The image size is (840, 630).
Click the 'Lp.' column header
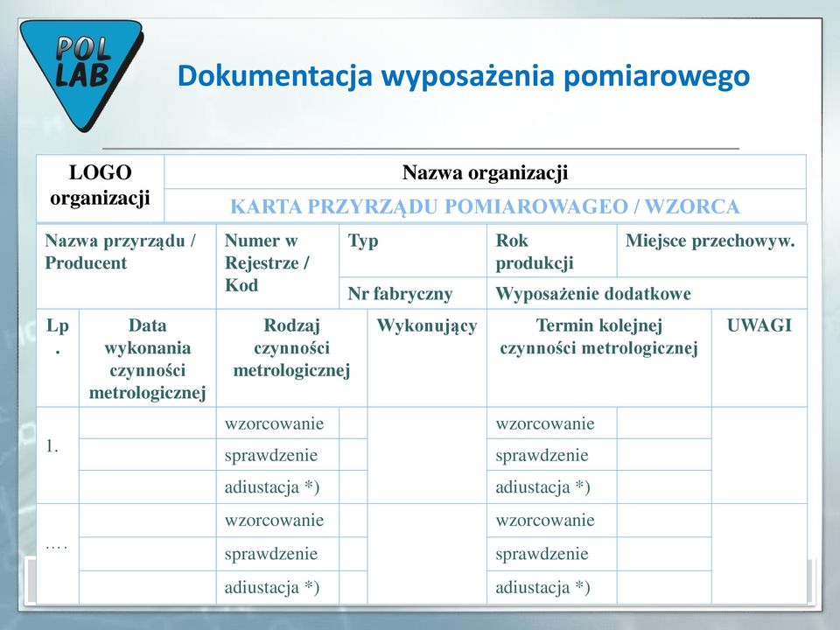click(58, 358)
